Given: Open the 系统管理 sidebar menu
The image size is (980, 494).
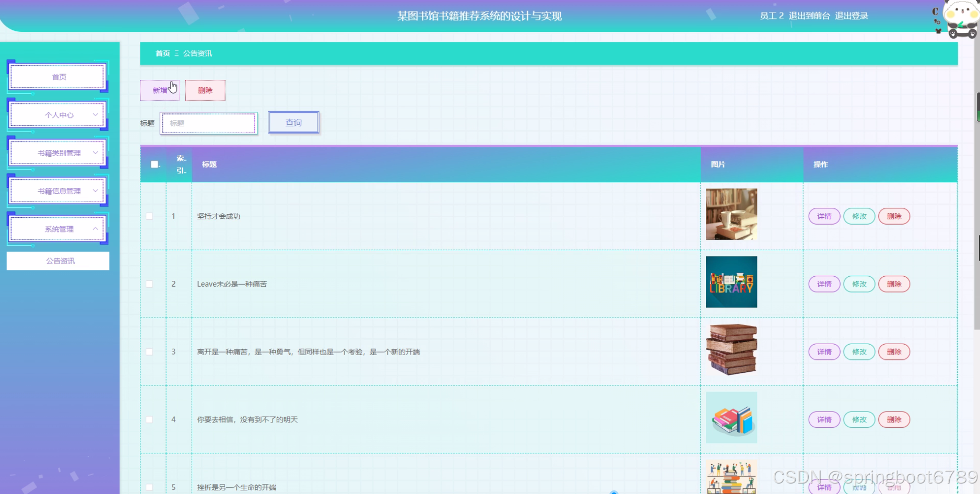Looking at the screenshot, I should [58, 229].
